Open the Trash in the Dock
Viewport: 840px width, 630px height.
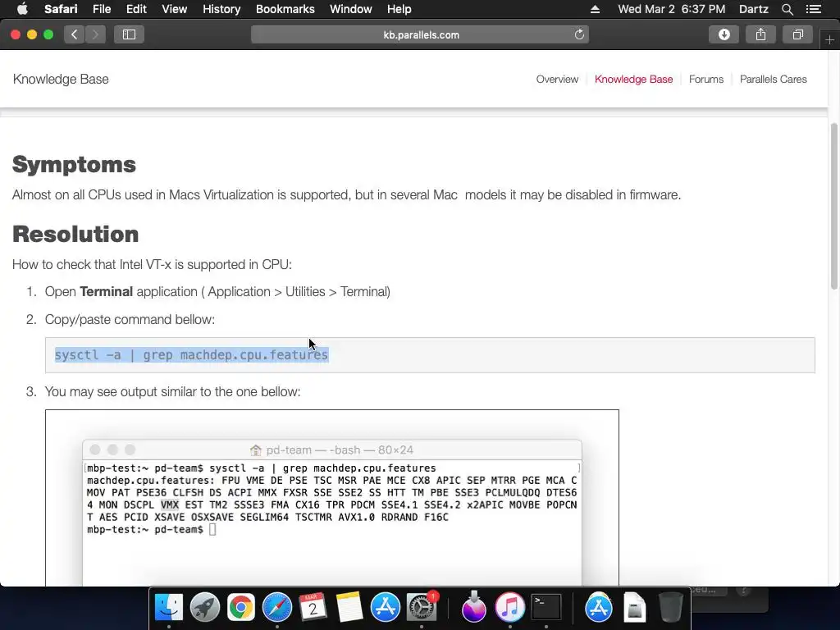click(670, 608)
